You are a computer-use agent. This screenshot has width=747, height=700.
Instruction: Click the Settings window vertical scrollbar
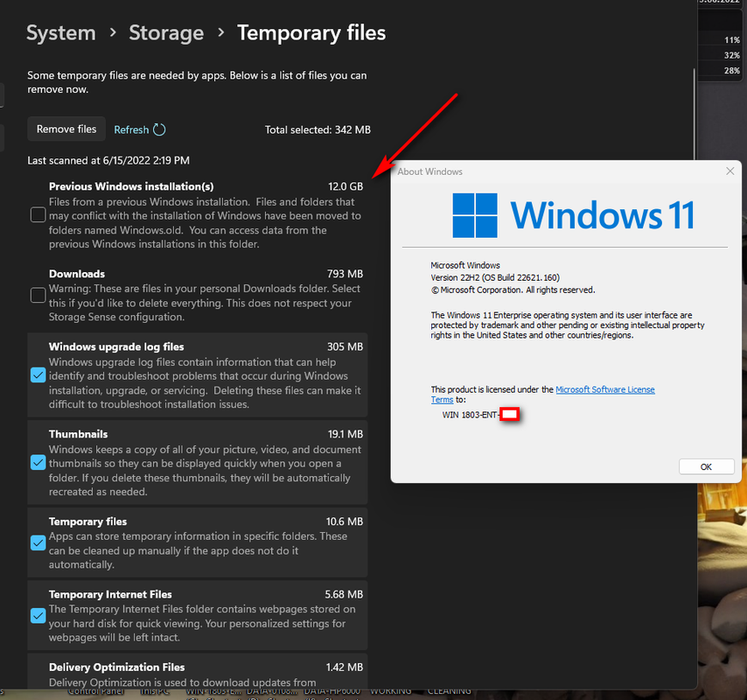695,115
